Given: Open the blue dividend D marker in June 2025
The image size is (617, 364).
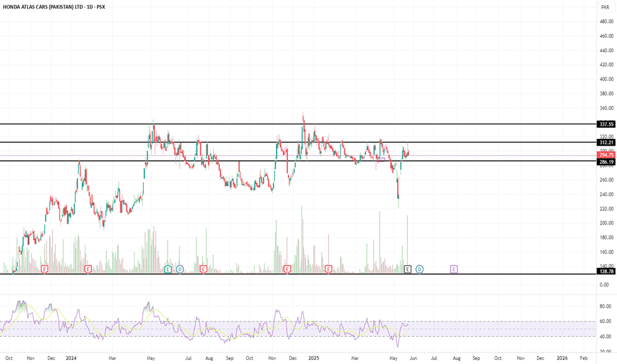Looking at the screenshot, I should pyautogui.click(x=420, y=269).
